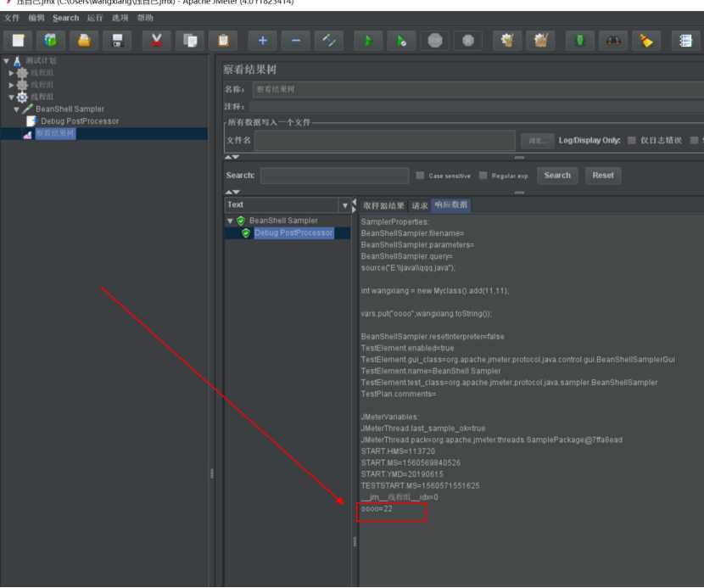The image size is (704, 588).
Task: Open the Search menu
Action: 65,18
